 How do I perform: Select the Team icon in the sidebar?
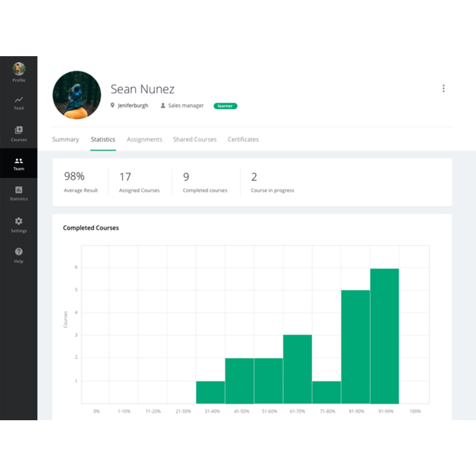pyautogui.click(x=19, y=163)
